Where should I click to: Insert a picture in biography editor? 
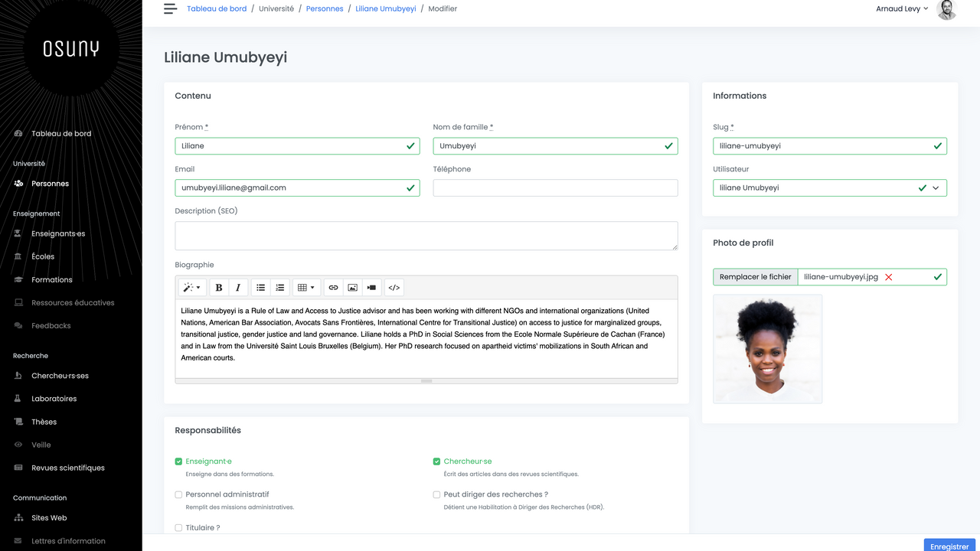(x=352, y=288)
